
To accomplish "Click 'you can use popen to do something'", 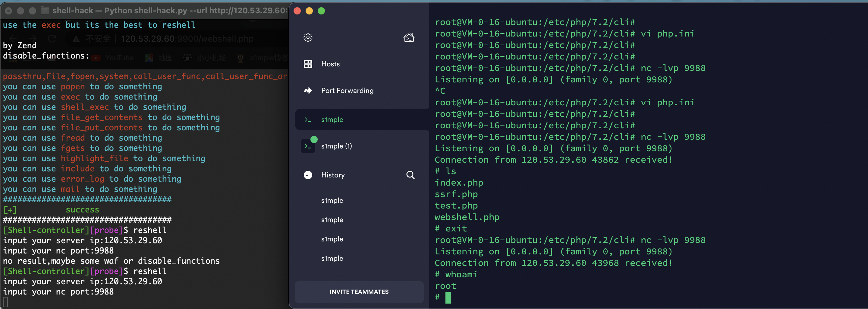I will click(83, 87).
